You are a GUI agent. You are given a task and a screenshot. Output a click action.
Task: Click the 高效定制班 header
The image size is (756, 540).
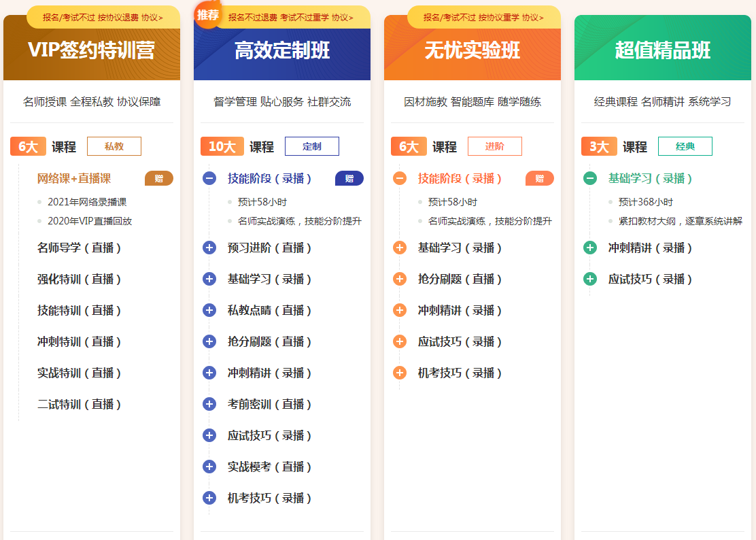pos(282,49)
